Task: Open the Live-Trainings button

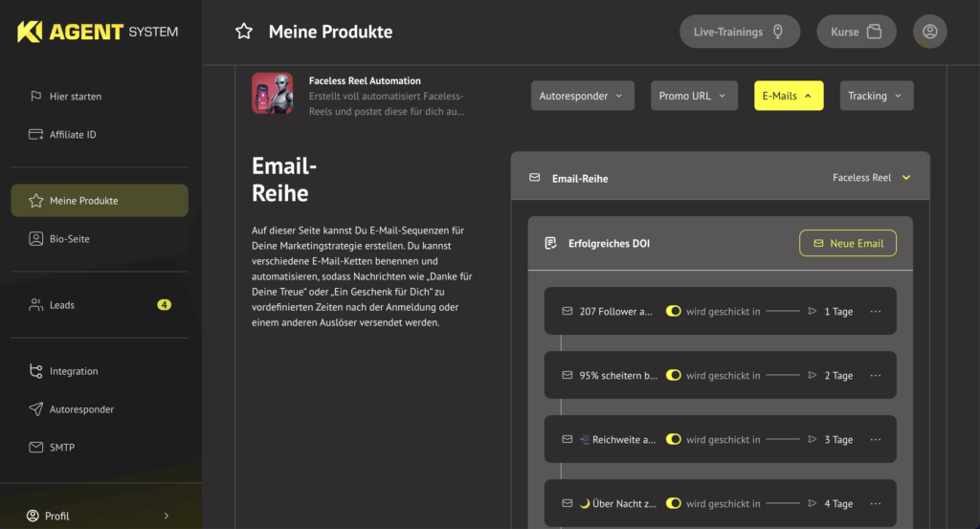Action: coord(738,32)
